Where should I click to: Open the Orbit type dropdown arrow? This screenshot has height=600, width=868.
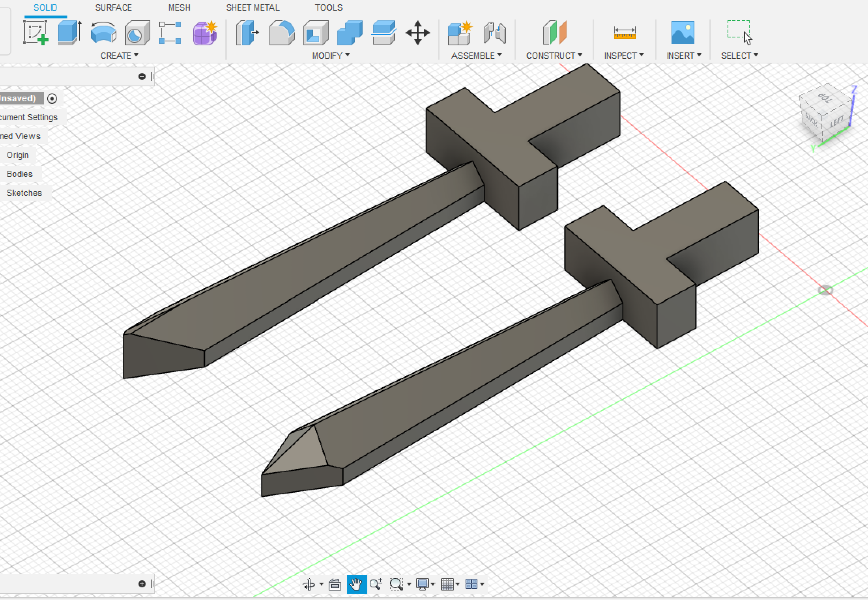pyautogui.click(x=322, y=584)
